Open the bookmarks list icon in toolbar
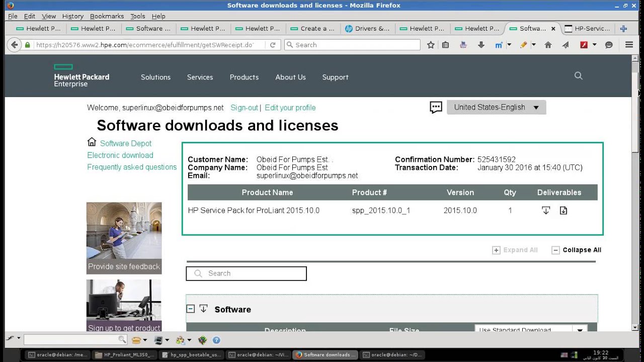The image size is (644, 362). (445, 45)
